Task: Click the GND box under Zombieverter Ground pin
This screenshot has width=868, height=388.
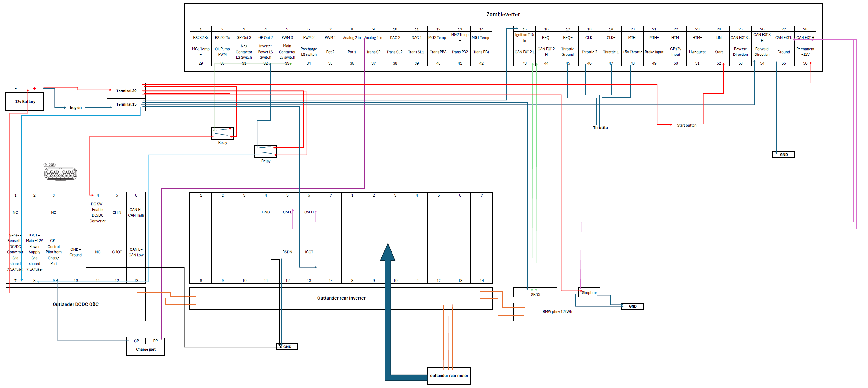Action: pyautogui.click(x=783, y=155)
